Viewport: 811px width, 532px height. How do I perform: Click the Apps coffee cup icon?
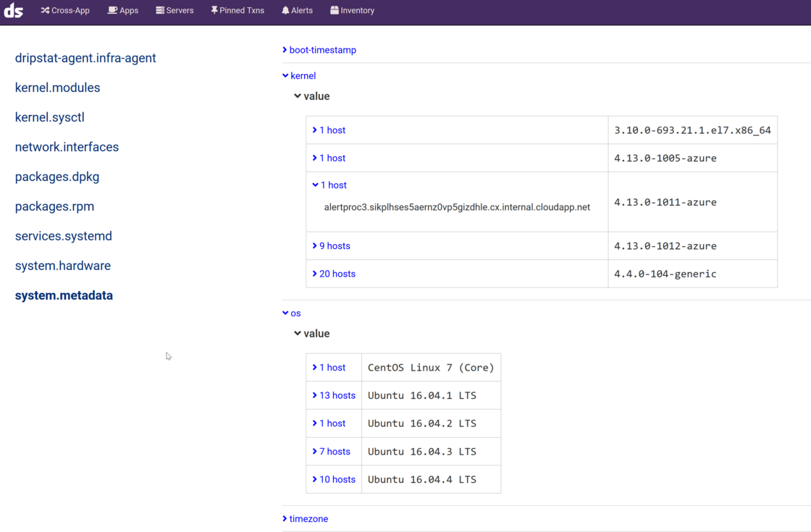(112, 10)
